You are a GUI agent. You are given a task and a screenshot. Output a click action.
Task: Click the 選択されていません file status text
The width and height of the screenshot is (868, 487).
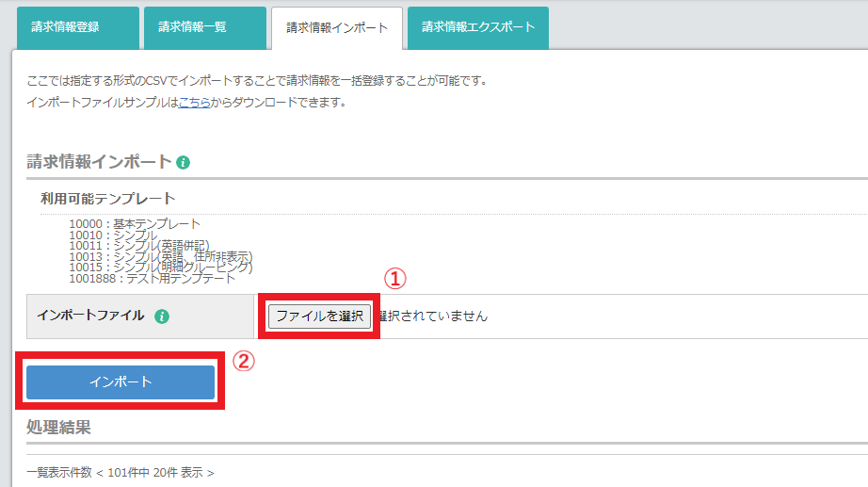433,317
